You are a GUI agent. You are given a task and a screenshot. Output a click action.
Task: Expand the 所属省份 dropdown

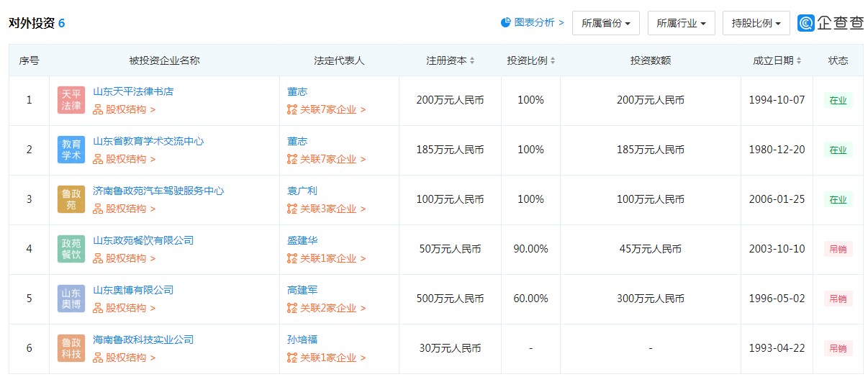point(605,23)
